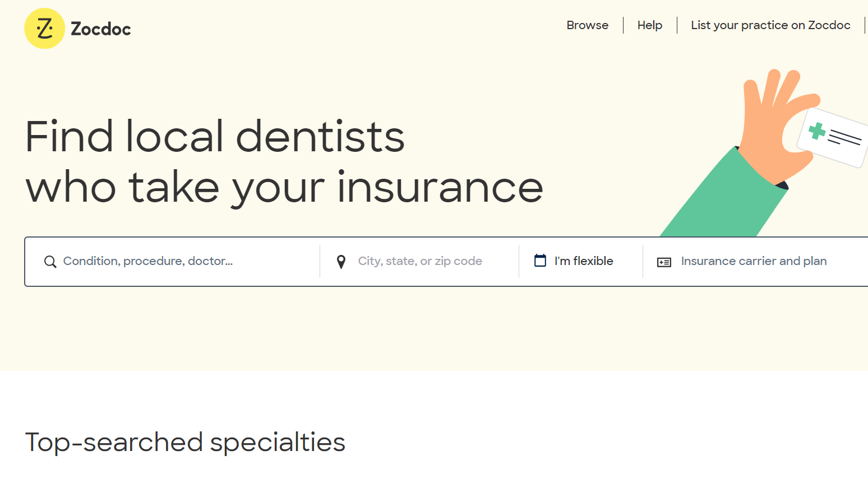Click the text lines on illustrated insurance card
Viewport: 868px width, 488px height.
pyautogui.click(x=844, y=137)
